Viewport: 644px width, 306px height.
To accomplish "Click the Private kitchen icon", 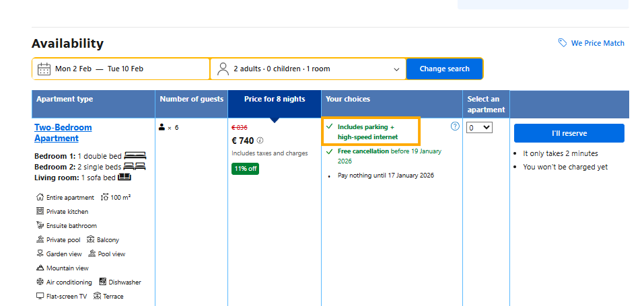I will pos(40,212).
